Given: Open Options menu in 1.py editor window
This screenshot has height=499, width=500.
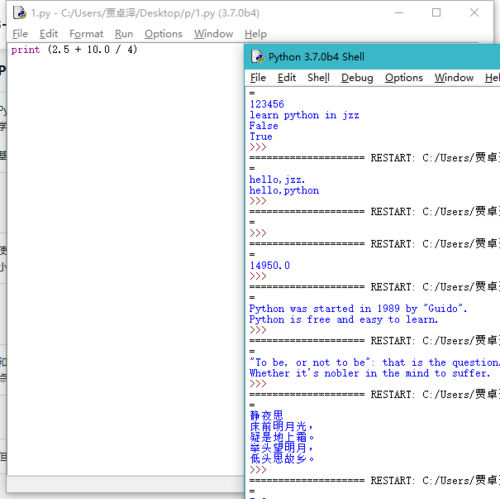Looking at the screenshot, I should (x=163, y=34).
